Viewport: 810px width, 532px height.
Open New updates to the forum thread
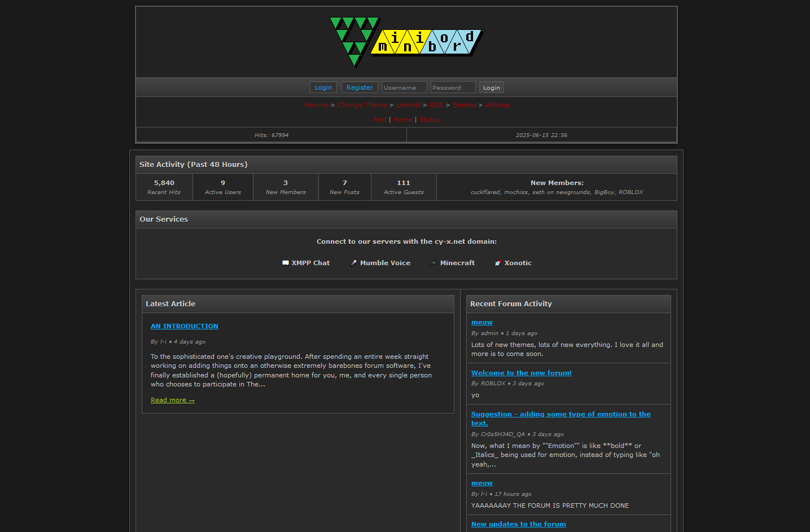(x=519, y=524)
